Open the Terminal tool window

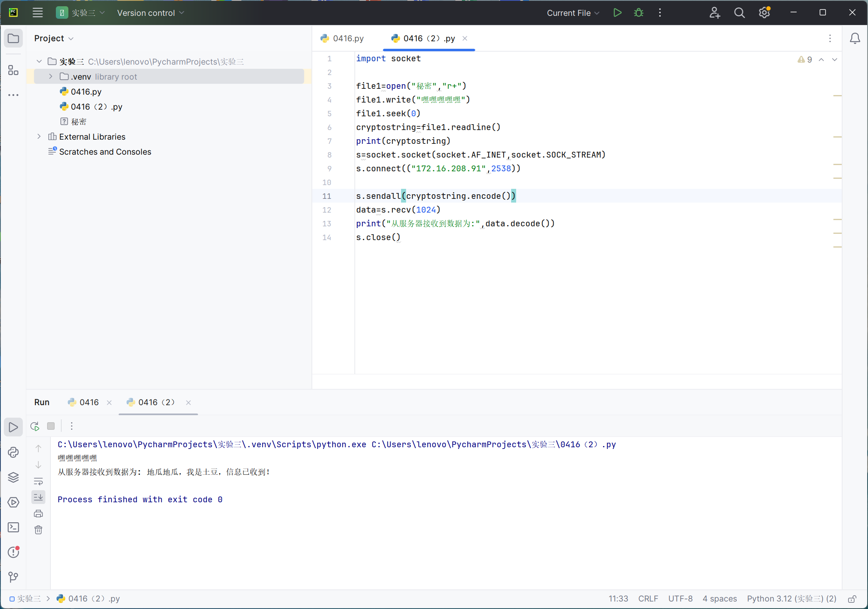tap(13, 527)
